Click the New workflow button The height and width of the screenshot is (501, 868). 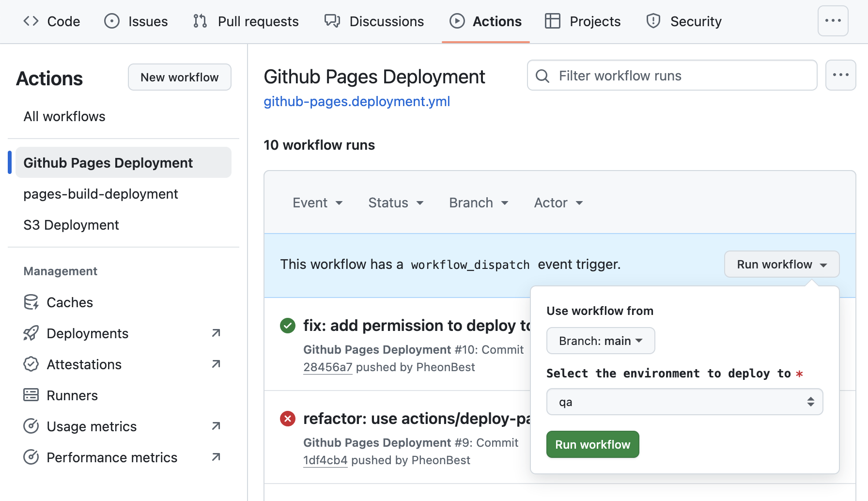point(180,77)
